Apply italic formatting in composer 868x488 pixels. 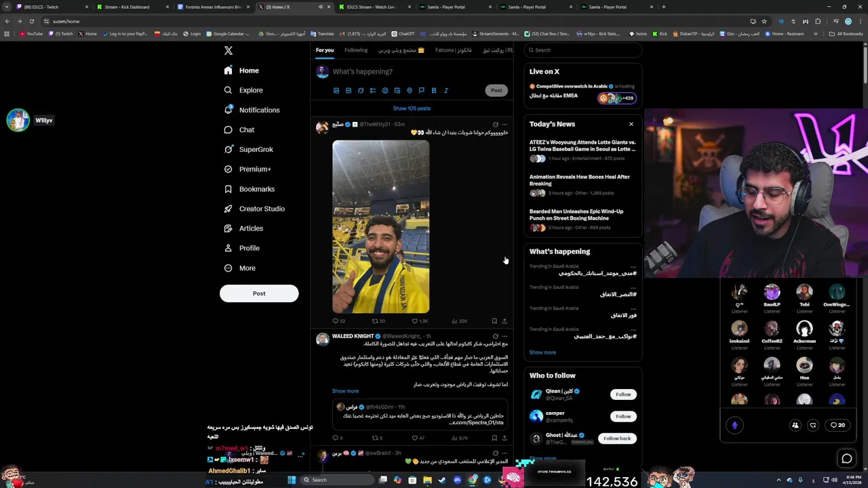click(x=446, y=90)
